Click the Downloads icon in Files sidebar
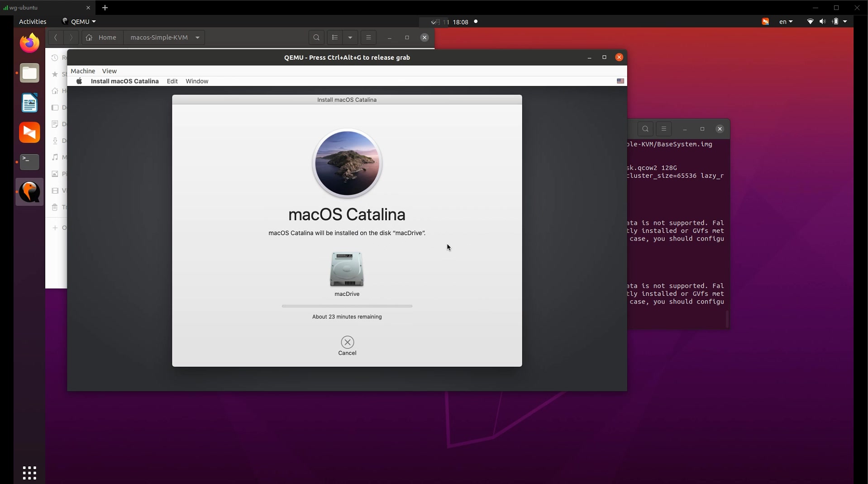Image resolution: width=868 pixels, height=484 pixels. 55,141
